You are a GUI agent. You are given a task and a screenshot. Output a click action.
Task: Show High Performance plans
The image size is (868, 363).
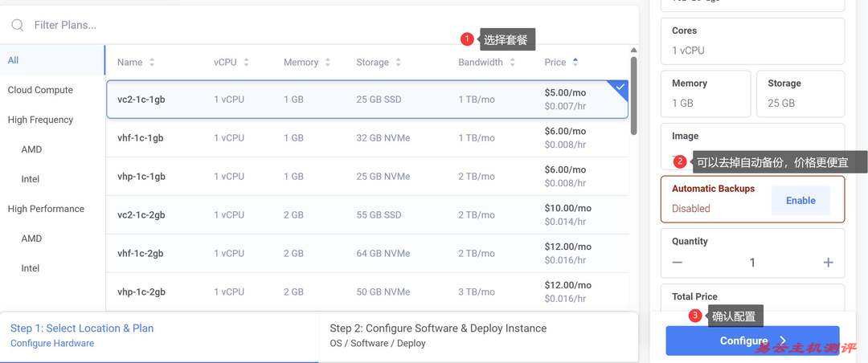click(x=46, y=209)
